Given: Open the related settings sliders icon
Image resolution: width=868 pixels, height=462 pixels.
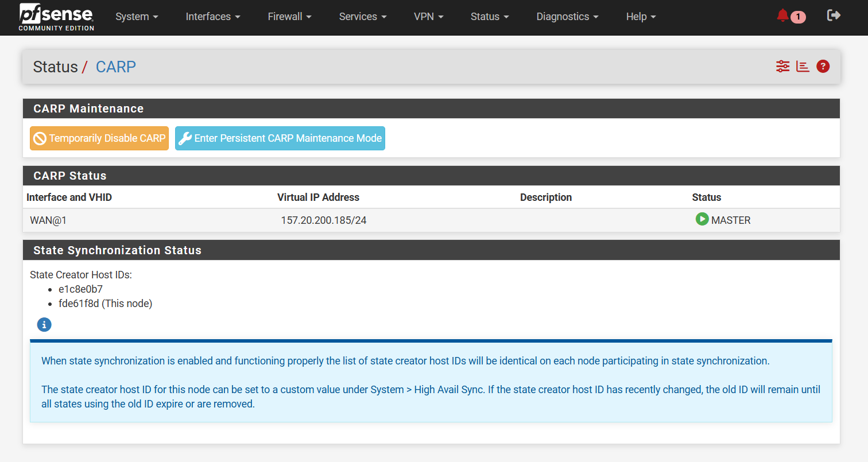Looking at the screenshot, I should 782,67.
